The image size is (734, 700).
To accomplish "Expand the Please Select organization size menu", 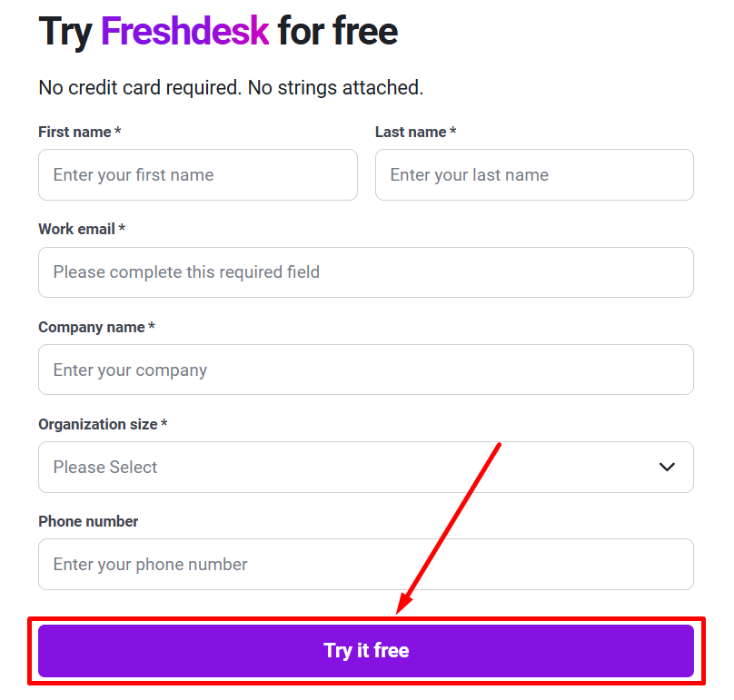I will tap(365, 467).
